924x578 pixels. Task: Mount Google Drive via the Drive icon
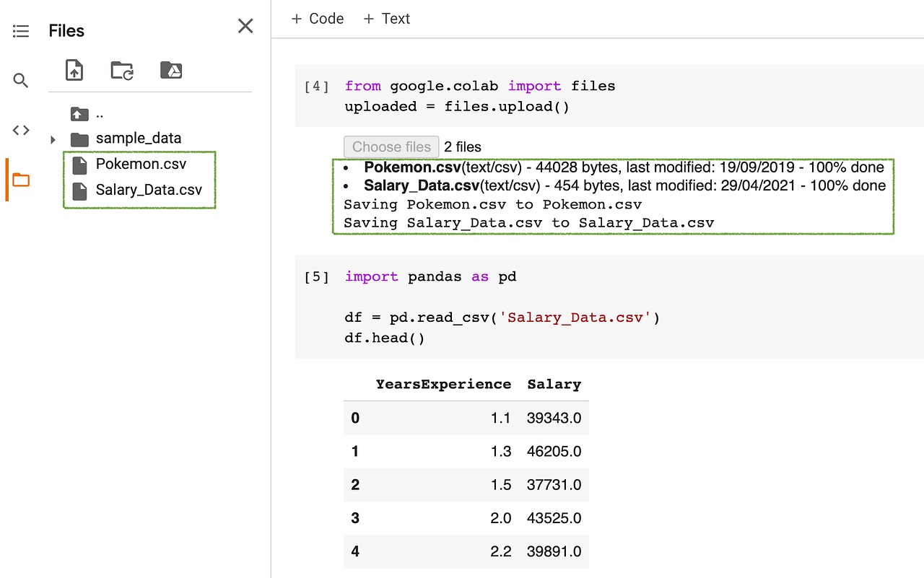pyautogui.click(x=170, y=70)
